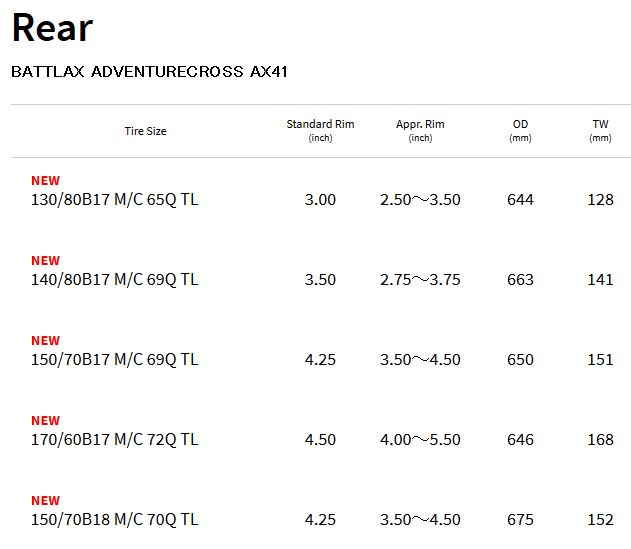Click the OD (mm) column header

[x=520, y=130]
